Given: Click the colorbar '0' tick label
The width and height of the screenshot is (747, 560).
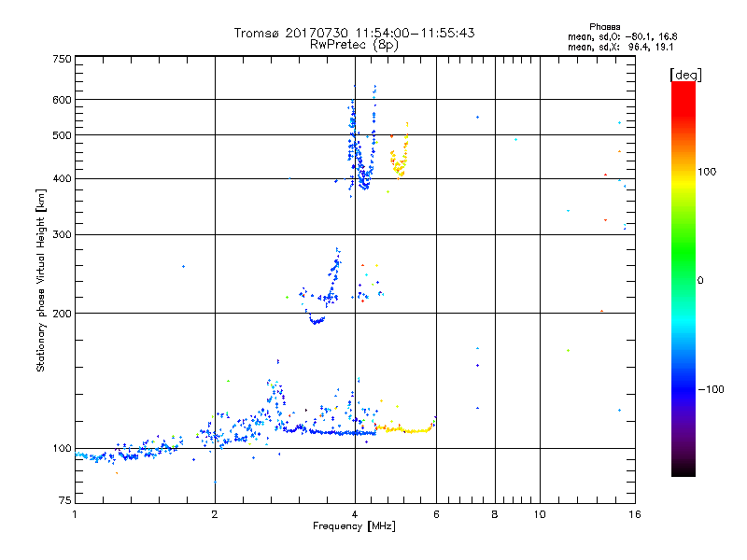Looking at the screenshot, I should tap(700, 281).
